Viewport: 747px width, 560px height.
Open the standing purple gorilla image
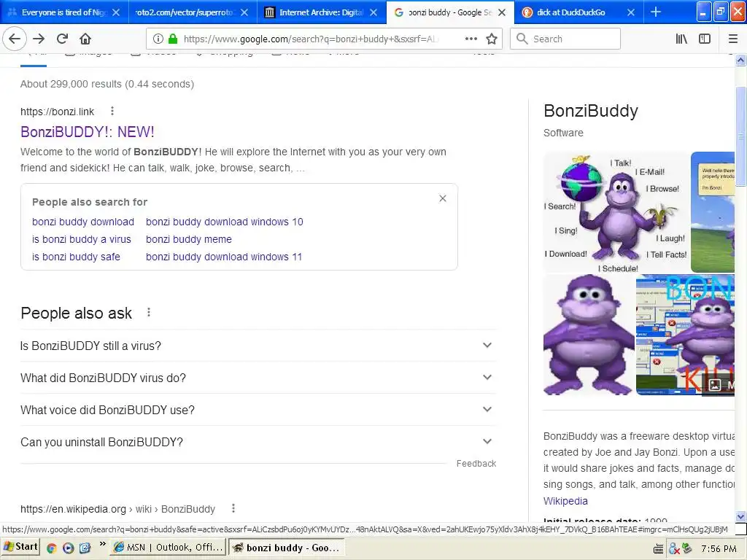coord(589,335)
